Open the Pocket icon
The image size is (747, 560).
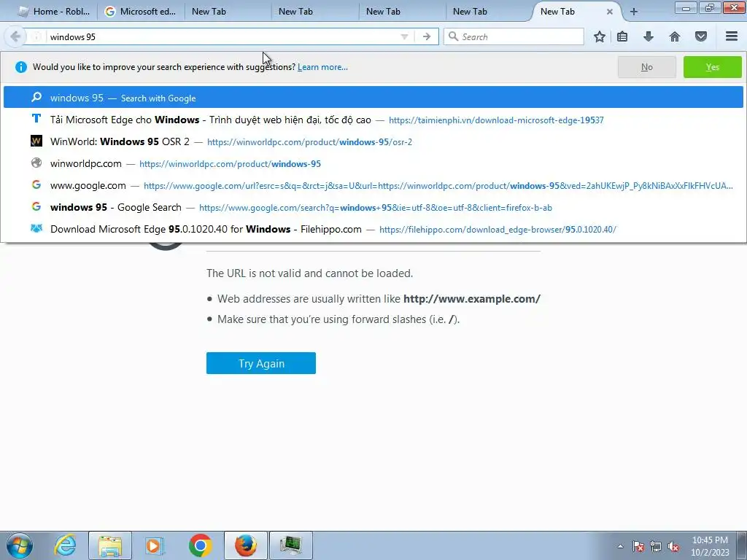[701, 36]
